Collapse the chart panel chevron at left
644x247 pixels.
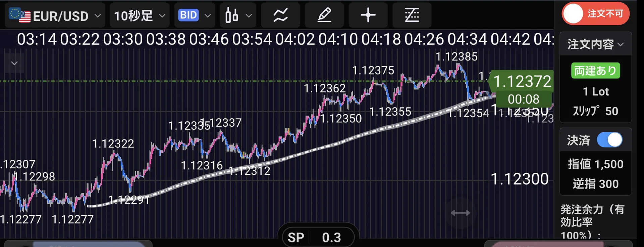(14, 63)
